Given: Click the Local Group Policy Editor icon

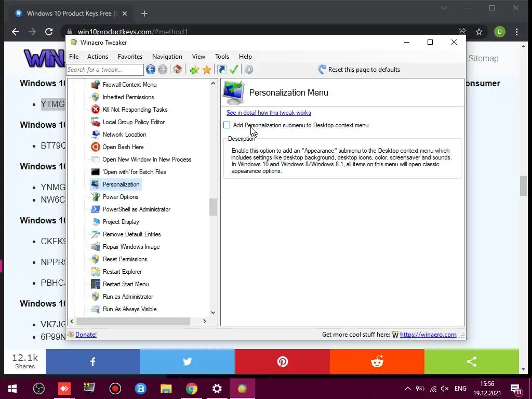Looking at the screenshot, I should 96,122.
